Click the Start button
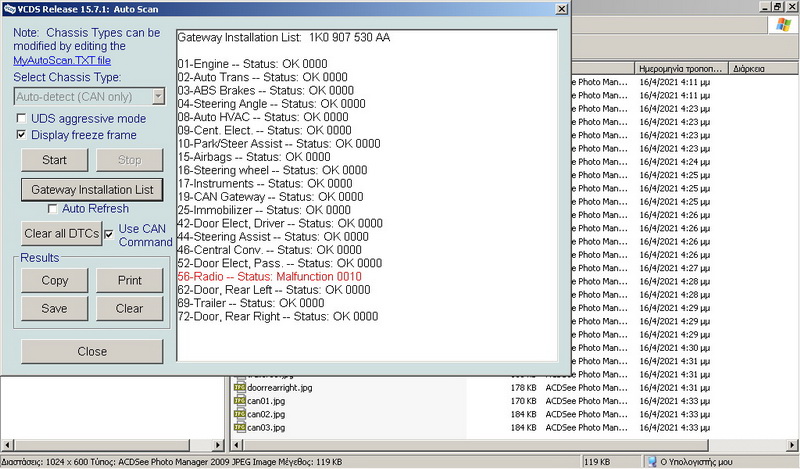The width and height of the screenshot is (800, 469). (55, 160)
